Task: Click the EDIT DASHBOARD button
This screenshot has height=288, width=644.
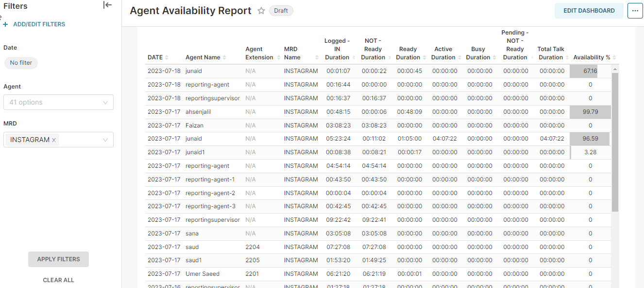Action: [x=589, y=10]
